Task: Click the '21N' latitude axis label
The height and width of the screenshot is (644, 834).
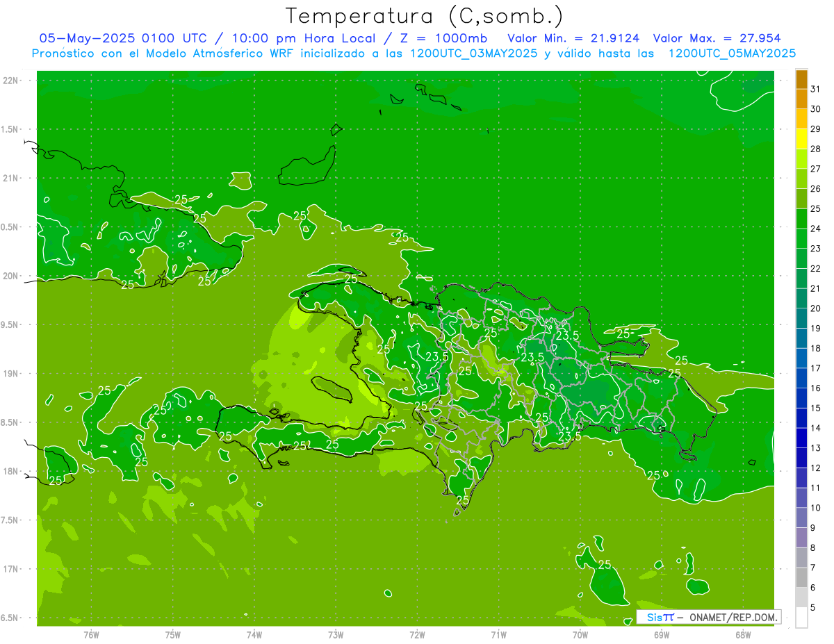Action: [12, 178]
